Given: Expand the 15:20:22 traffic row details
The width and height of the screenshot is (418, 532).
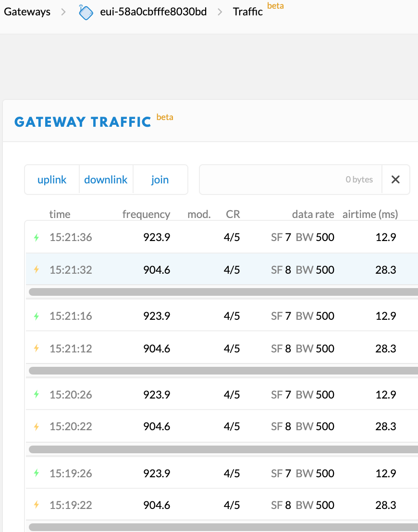Looking at the screenshot, I should pyautogui.click(x=222, y=426).
